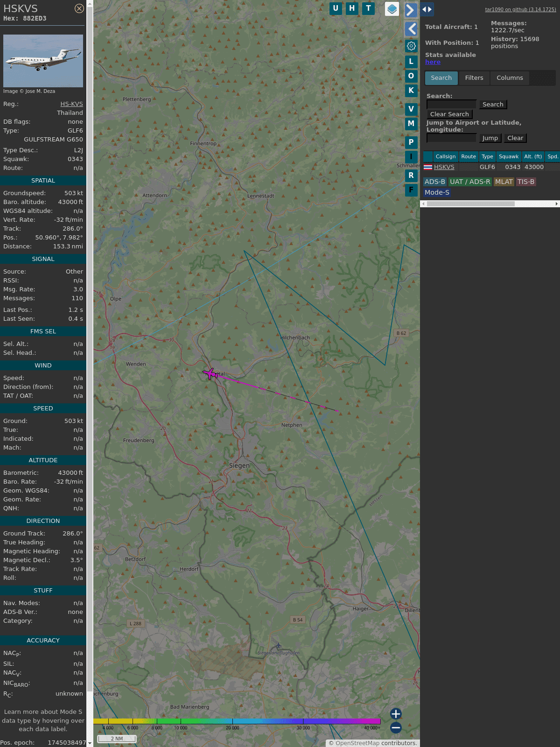560x747 pixels.
Task: Focus the Jump to Airport input
Action: pos(452,138)
